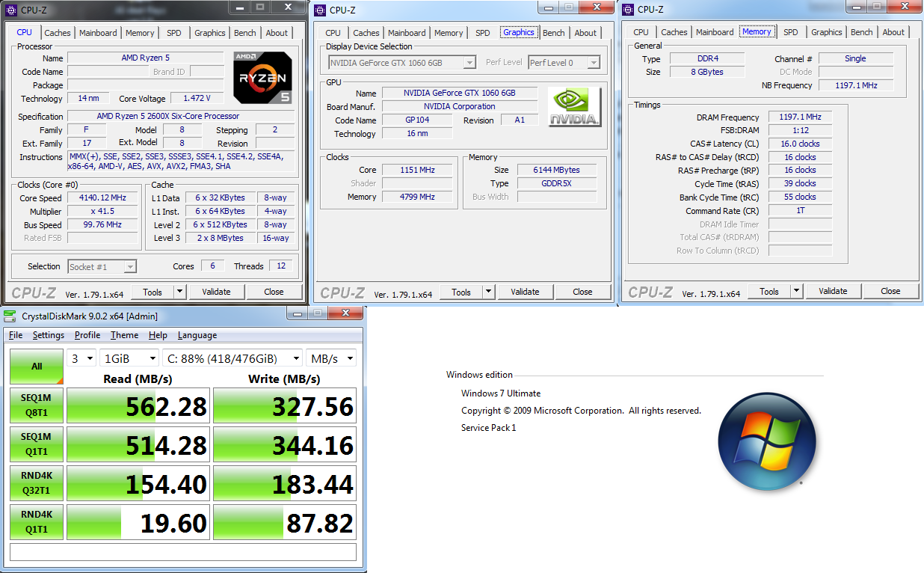Image resolution: width=924 pixels, height=573 pixels.
Task: Click the 19.60 read result bar
Action: (138, 523)
